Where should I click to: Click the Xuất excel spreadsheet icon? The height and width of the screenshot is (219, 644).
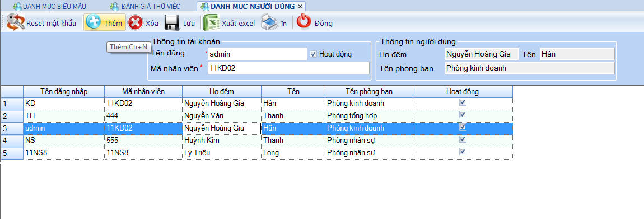(x=212, y=22)
